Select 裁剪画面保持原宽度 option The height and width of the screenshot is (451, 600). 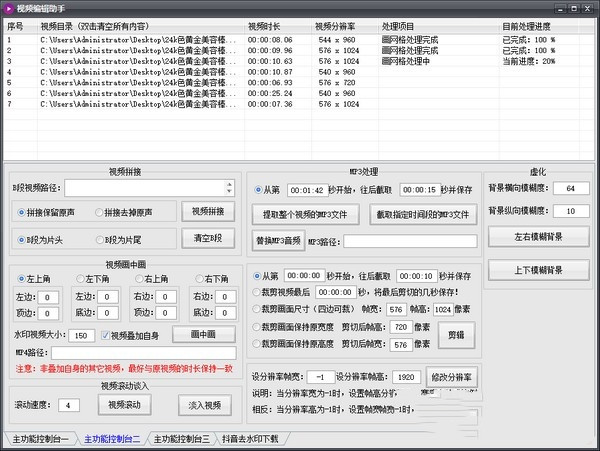(x=258, y=327)
